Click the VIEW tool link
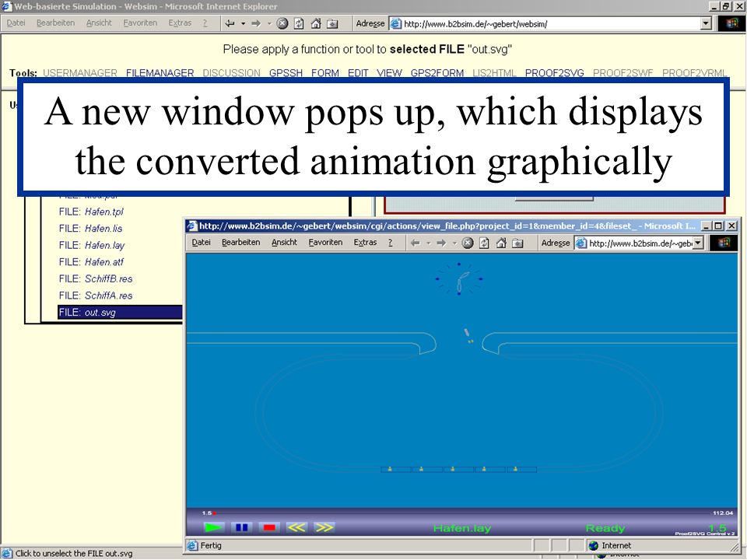 [389, 73]
